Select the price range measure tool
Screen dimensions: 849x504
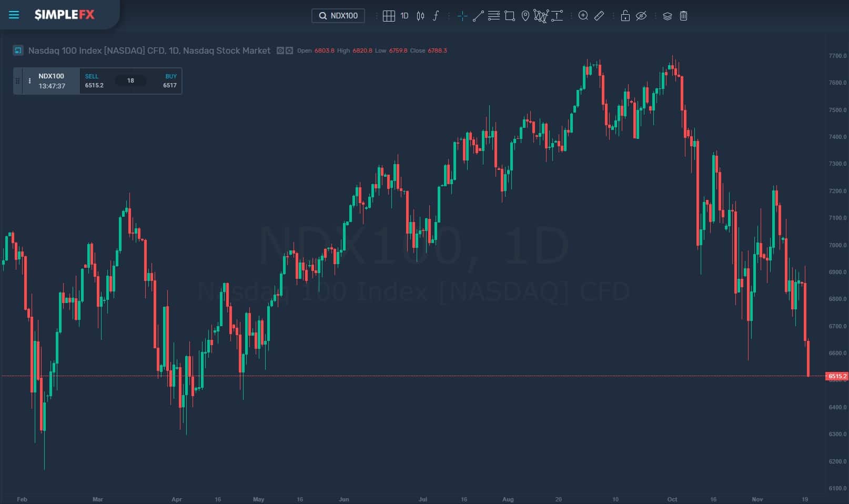(557, 16)
